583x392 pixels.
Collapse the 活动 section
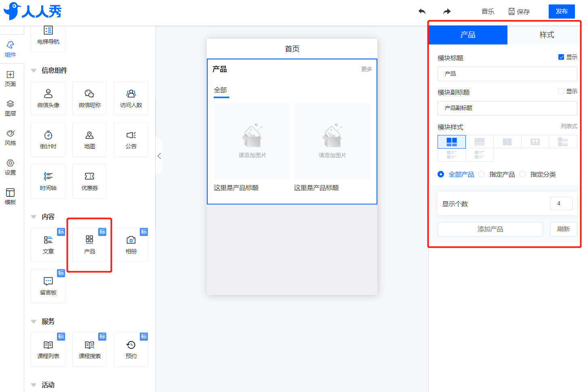coord(34,385)
